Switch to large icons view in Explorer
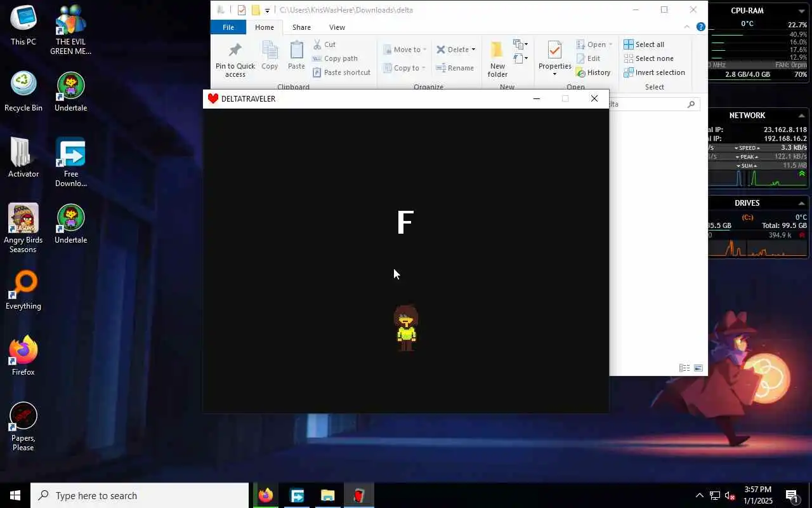812x508 pixels. point(698,368)
